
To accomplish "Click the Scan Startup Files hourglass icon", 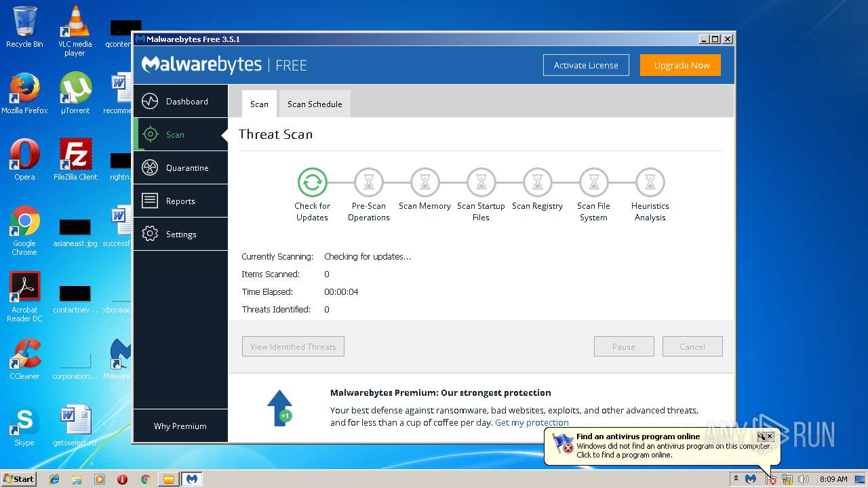I will point(481,182).
